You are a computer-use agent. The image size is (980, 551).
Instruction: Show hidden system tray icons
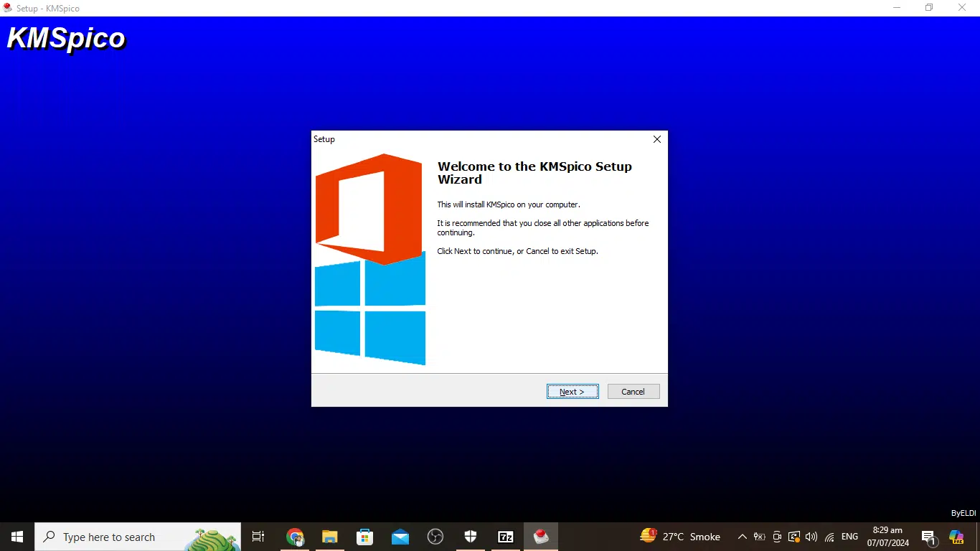743,537
